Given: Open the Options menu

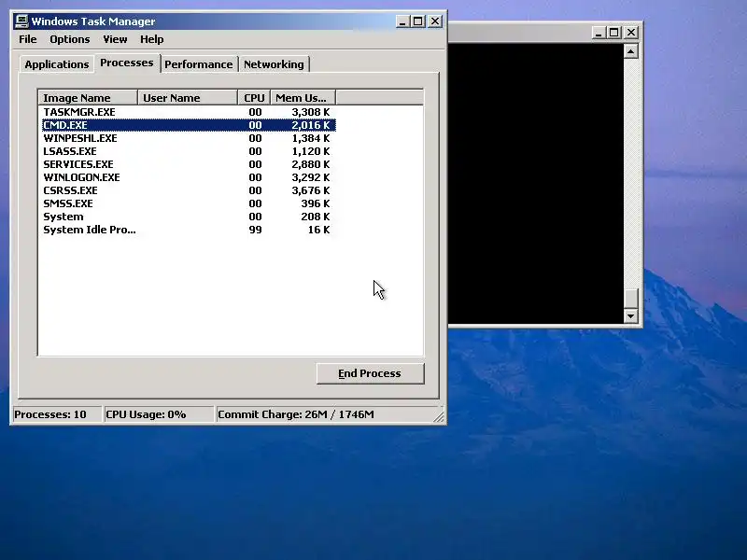Looking at the screenshot, I should coord(69,39).
